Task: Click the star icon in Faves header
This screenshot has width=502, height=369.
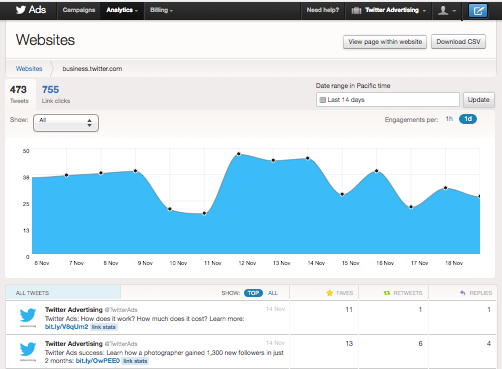Action: point(330,293)
